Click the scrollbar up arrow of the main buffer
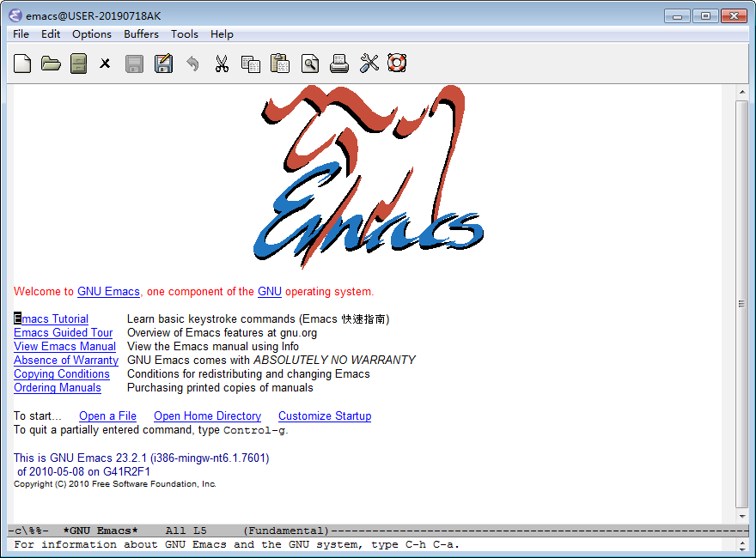This screenshot has height=558, width=756. point(742,92)
